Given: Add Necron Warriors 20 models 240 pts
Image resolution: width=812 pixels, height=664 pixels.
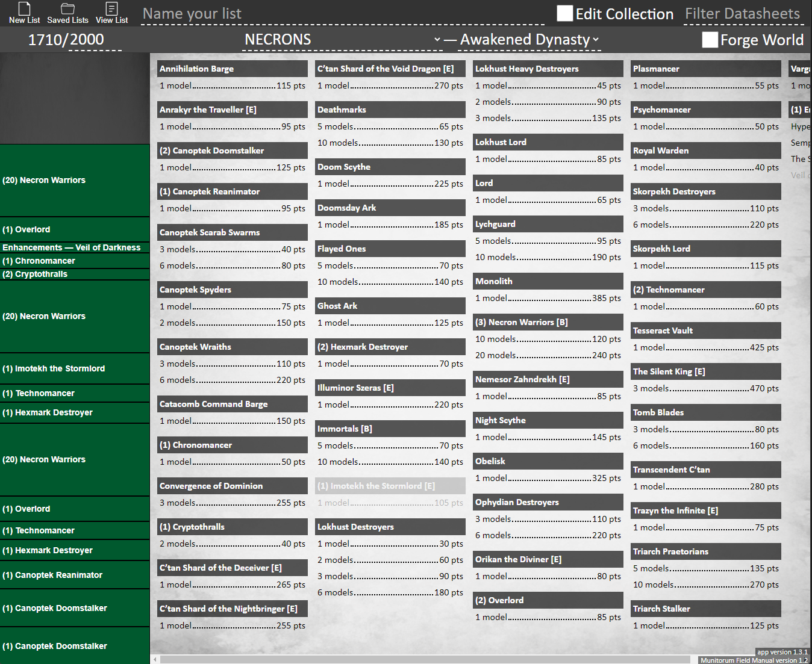Looking at the screenshot, I should click(x=548, y=355).
